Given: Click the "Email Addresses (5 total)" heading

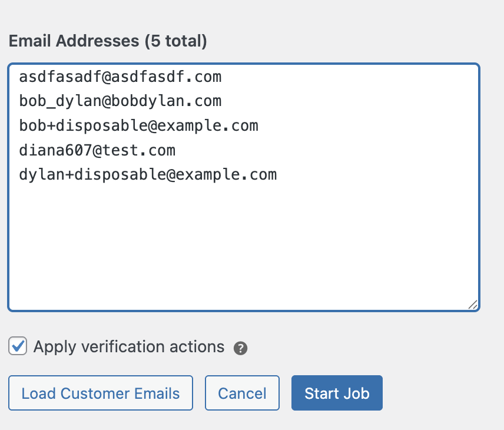Looking at the screenshot, I should 107,41.
